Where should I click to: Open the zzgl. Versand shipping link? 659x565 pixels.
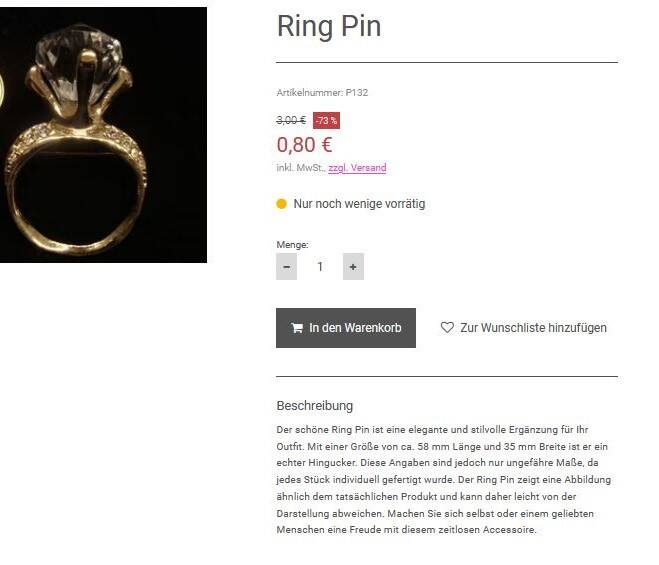tap(357, 168)
